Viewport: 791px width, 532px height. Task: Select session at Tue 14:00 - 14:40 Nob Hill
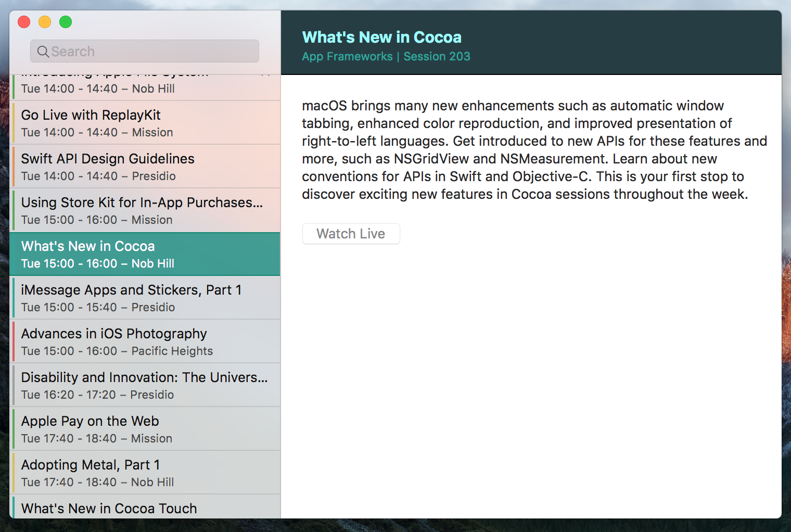(145, 87)
